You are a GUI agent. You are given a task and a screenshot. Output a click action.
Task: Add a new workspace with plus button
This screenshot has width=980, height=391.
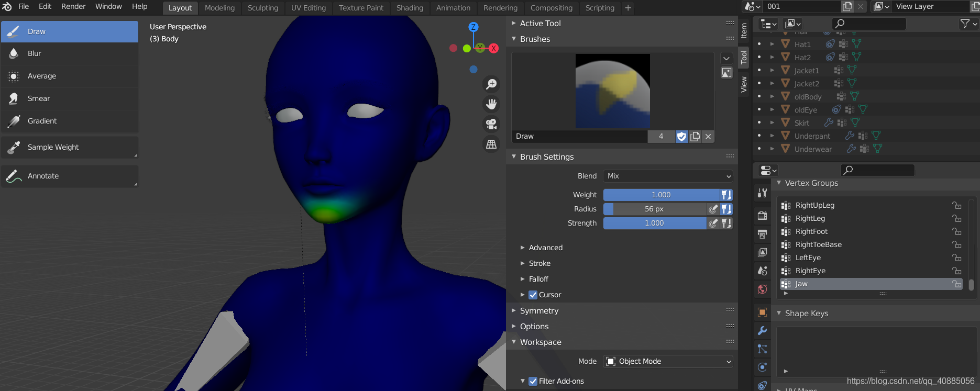pos(628,8)
